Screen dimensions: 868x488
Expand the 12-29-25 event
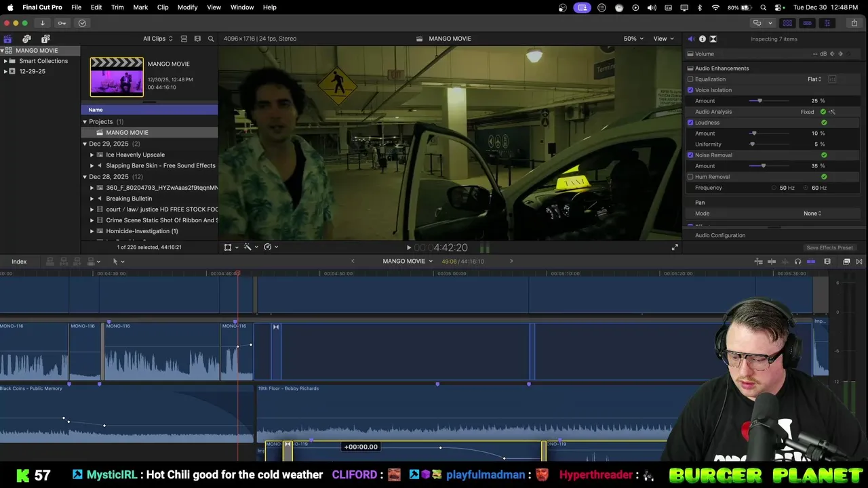point(5,71)
